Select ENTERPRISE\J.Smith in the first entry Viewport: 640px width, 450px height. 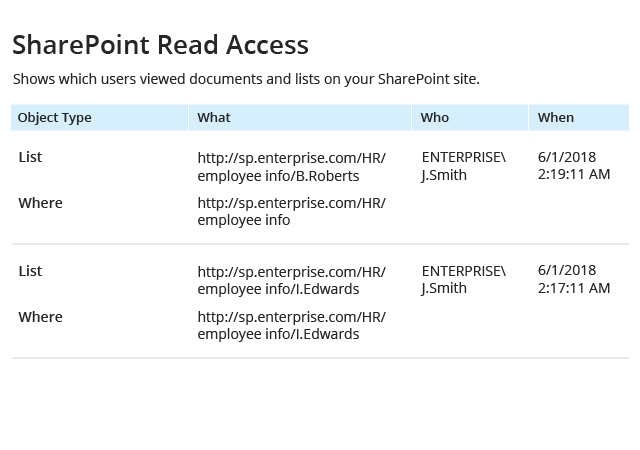(x=464, y=166)
